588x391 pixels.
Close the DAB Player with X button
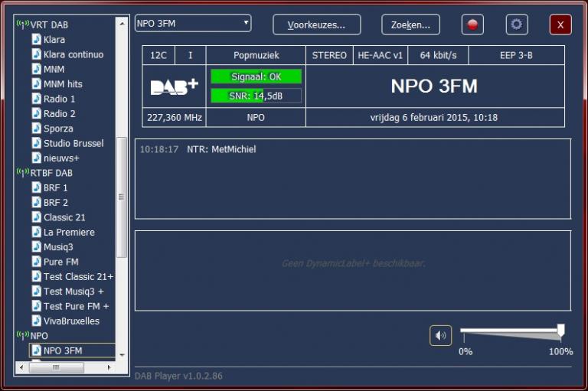coord(560,24)
